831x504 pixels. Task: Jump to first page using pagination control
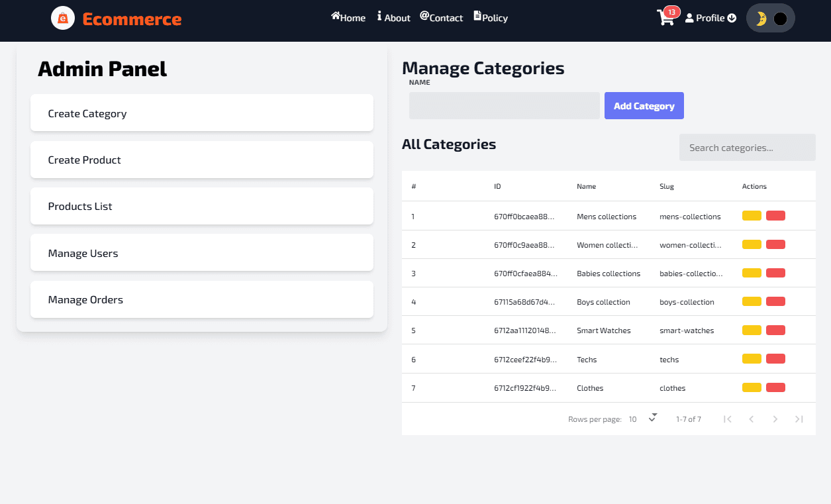coord(727,419)
